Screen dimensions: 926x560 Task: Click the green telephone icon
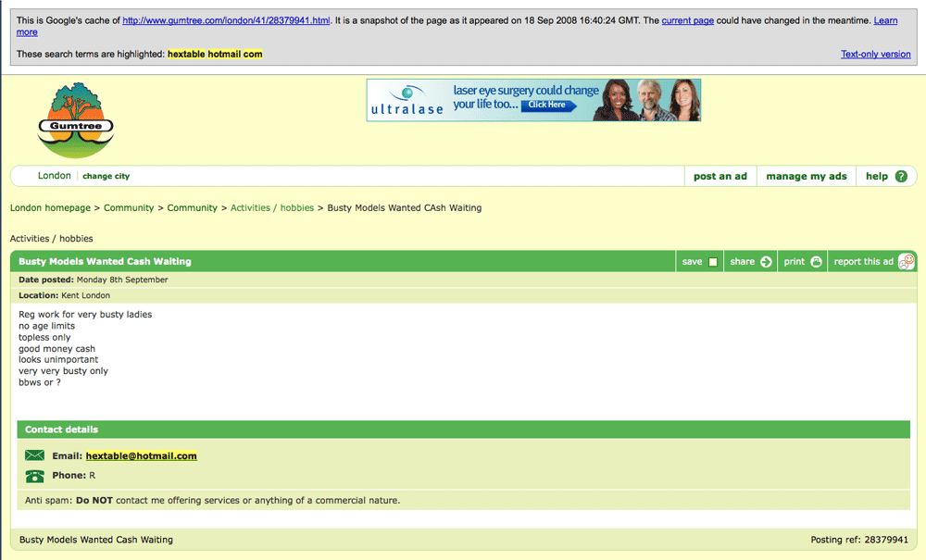pos(35,476)
